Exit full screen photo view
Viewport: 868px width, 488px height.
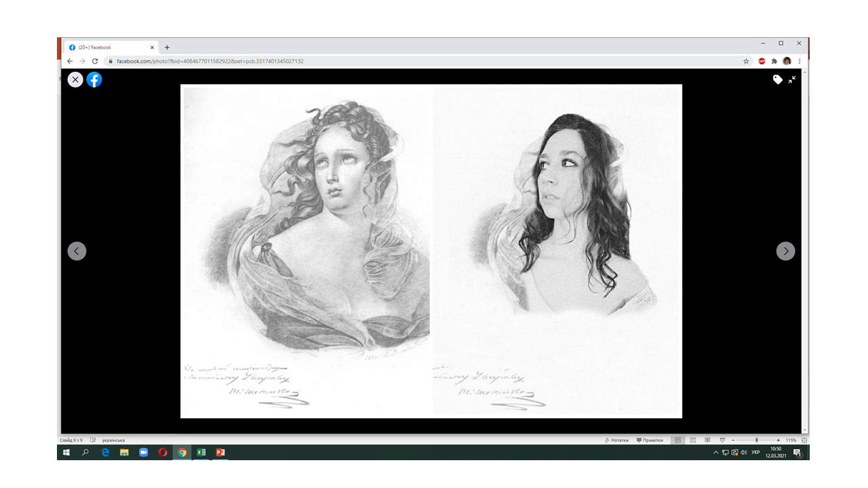click(x=792, y=79)
